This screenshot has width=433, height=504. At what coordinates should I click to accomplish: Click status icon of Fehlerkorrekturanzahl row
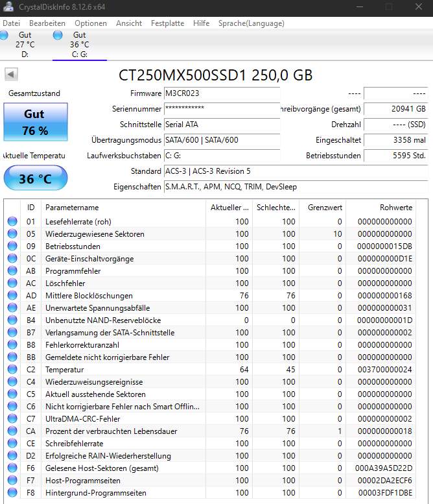(12, 344)
